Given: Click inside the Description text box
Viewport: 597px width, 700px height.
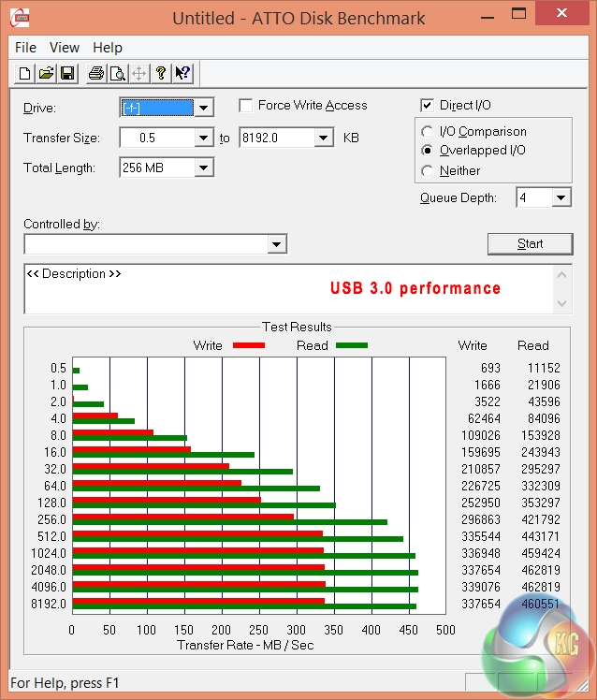Looking at the screenshot, I should click(288, 289).
